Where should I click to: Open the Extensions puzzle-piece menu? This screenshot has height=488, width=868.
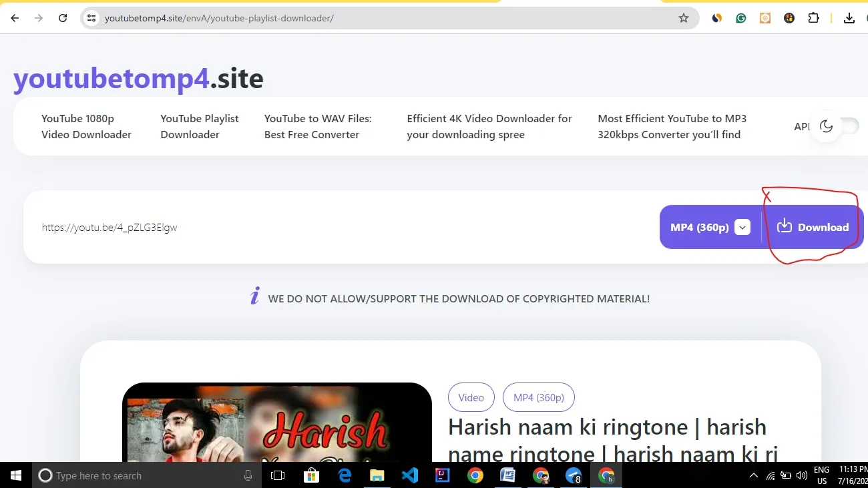point(813,18)
